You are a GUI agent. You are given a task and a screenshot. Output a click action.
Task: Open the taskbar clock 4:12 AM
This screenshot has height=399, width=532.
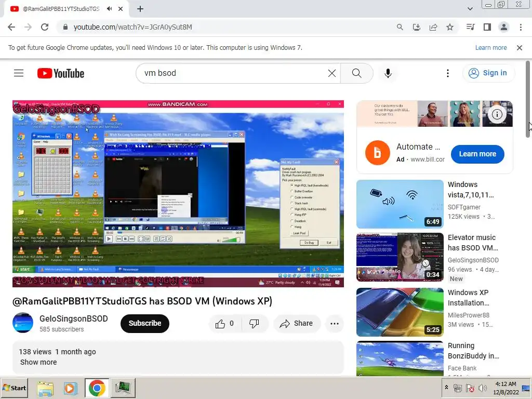[x=506, y=388]
